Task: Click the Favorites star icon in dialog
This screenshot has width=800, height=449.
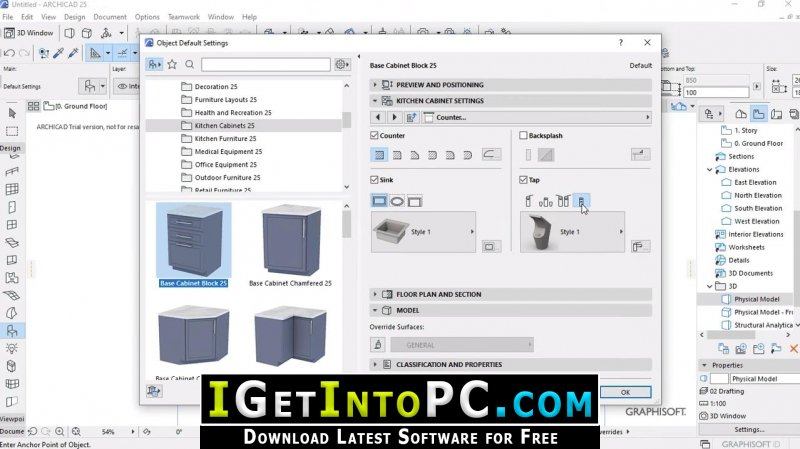Action: pyautogui.click(x=172, y=64)
